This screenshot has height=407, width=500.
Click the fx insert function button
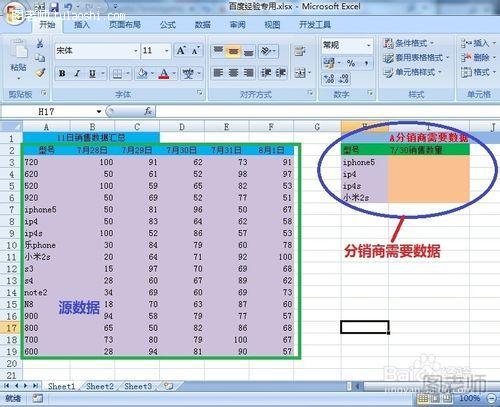(148, 111)
